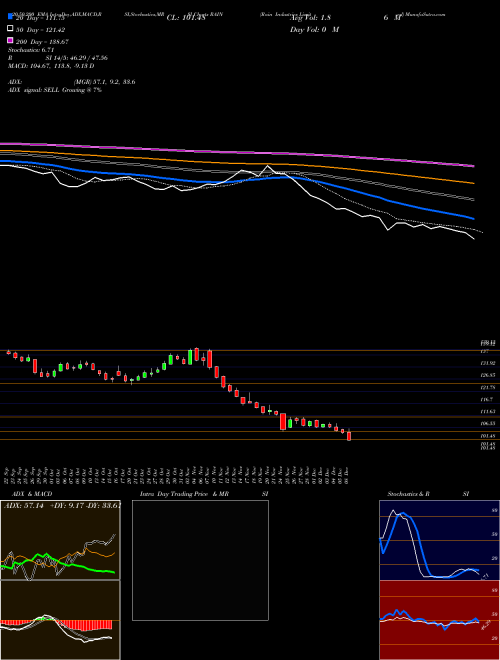
Task: Click inside the ADX line chart panel
Action: coord(60,540)
